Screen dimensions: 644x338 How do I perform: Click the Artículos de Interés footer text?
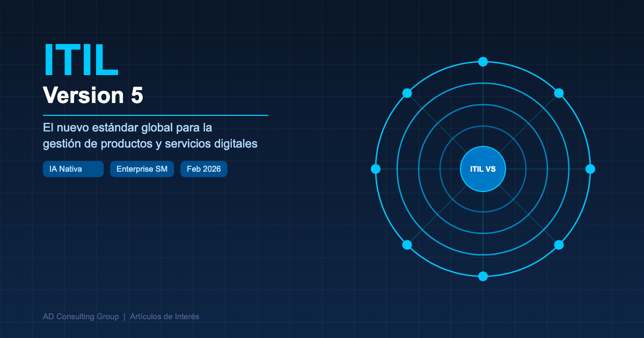(x=164, y=317)
